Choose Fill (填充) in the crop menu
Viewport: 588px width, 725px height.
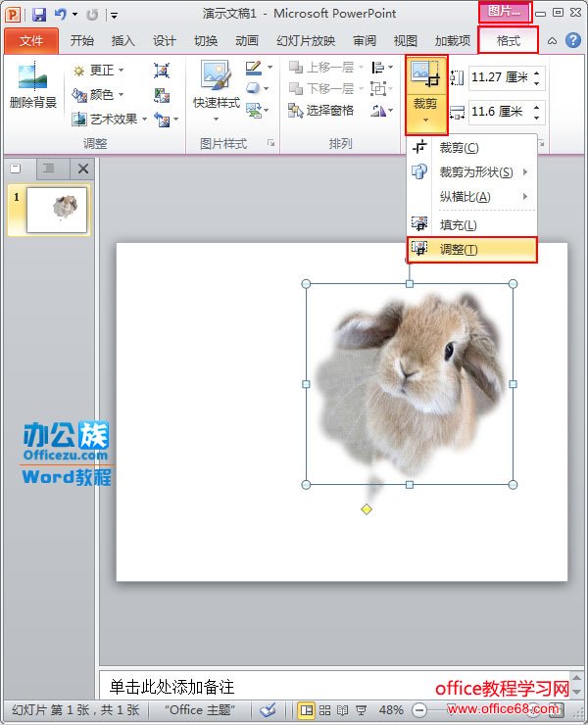click(x=459, y=225)
